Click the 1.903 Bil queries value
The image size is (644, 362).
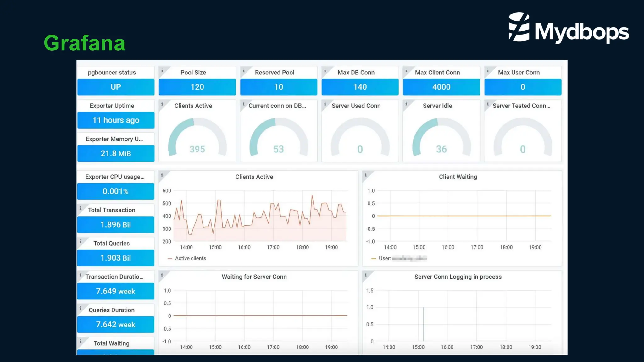pos(116,258)
